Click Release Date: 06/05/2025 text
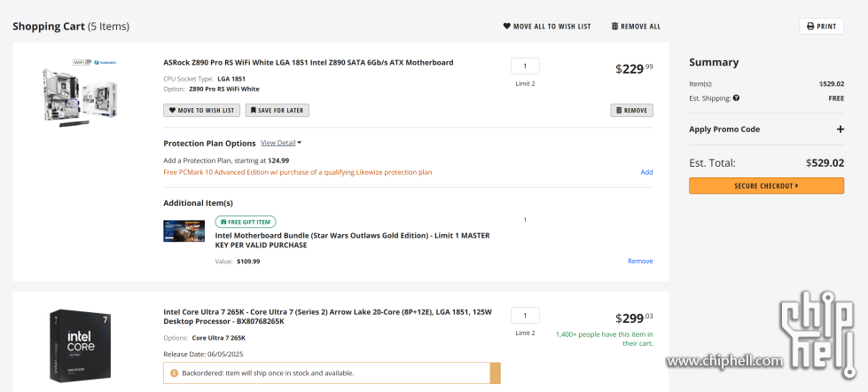Viewport: 868px width, 392px height. [203, 355]
